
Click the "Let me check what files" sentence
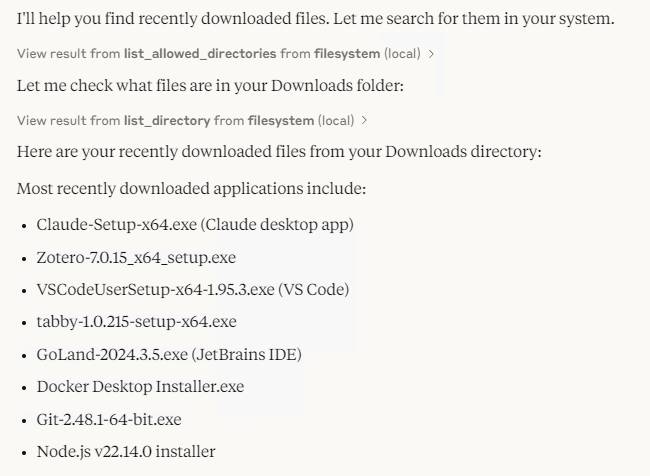210,86
